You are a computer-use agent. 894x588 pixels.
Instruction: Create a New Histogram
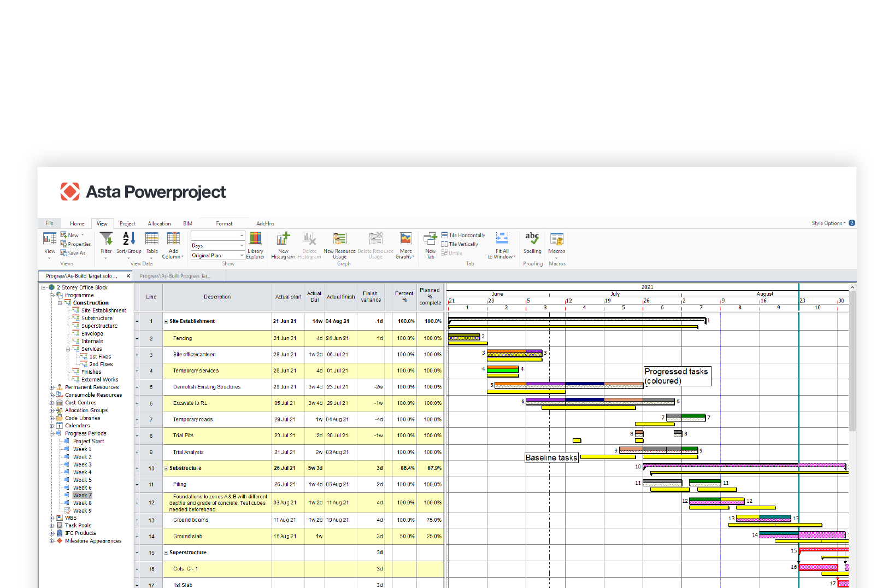pos(283,245)
